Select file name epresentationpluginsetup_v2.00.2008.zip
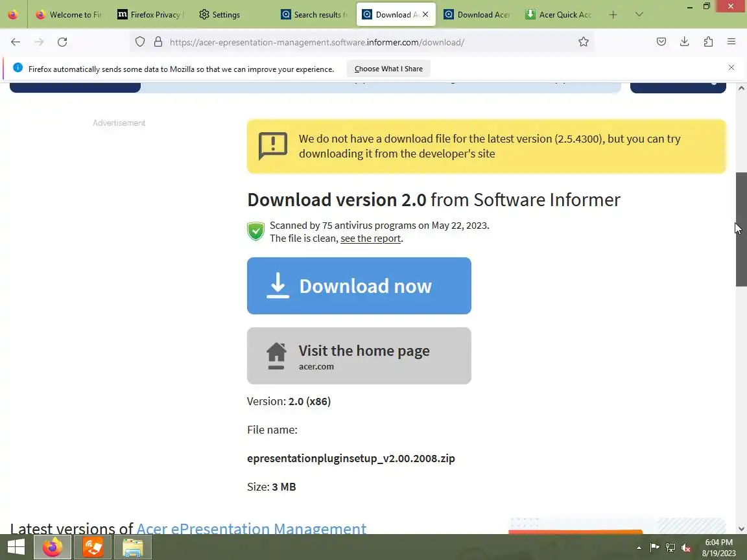 point(351,458)
